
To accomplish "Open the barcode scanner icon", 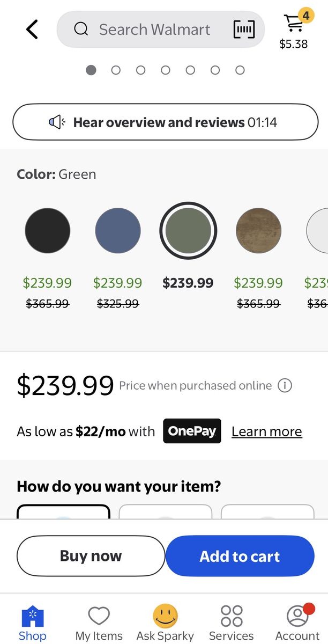I will [x=244, y=29].
